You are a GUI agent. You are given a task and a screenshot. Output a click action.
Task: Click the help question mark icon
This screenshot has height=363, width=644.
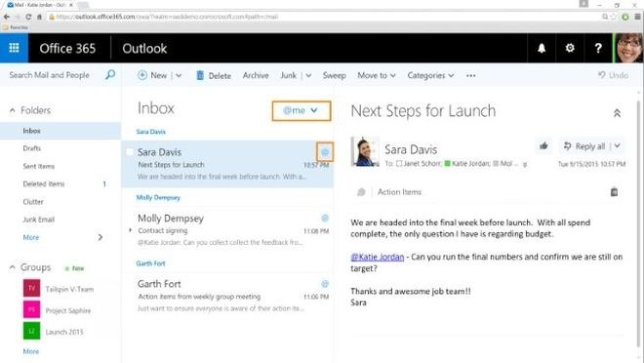[x=598, y=48]
